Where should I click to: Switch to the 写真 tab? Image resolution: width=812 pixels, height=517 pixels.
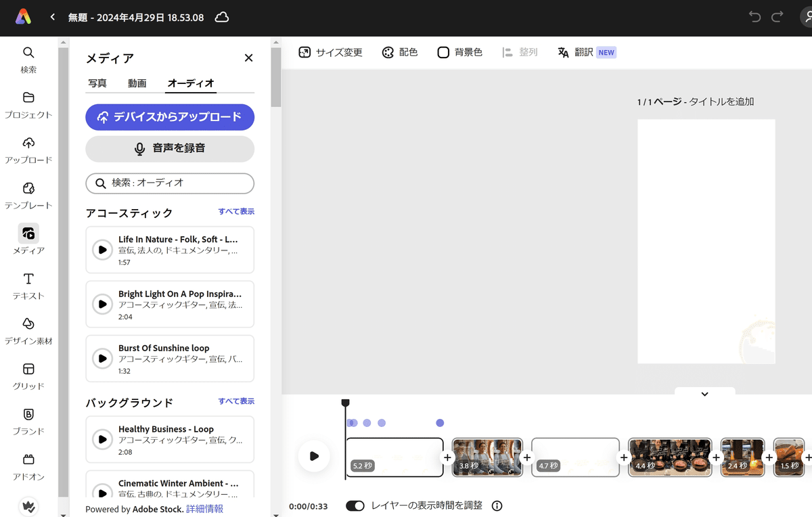pyautogui.click(x=97, y=83)
